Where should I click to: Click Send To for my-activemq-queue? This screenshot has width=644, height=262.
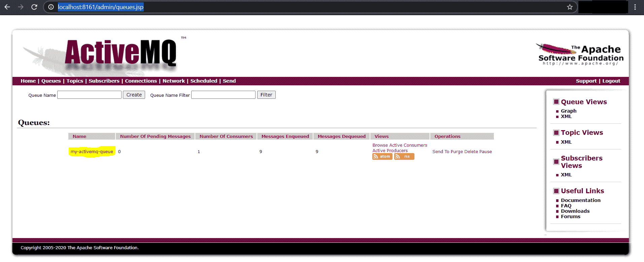(441, 152)
